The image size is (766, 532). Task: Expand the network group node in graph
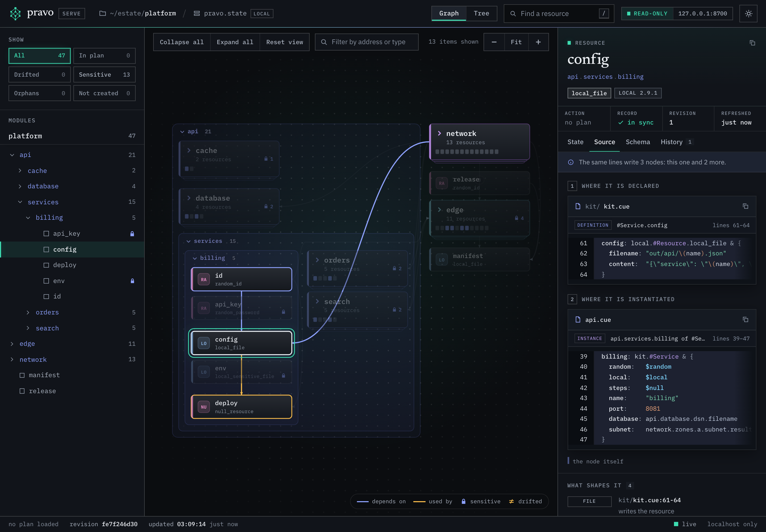(x=439, y=133)
